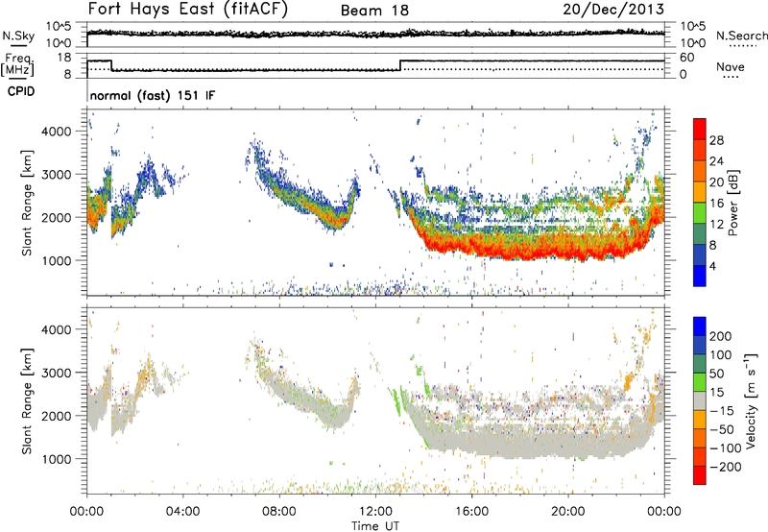
Task: Click the 20:00 time axis label
Action: pos(567,512)
